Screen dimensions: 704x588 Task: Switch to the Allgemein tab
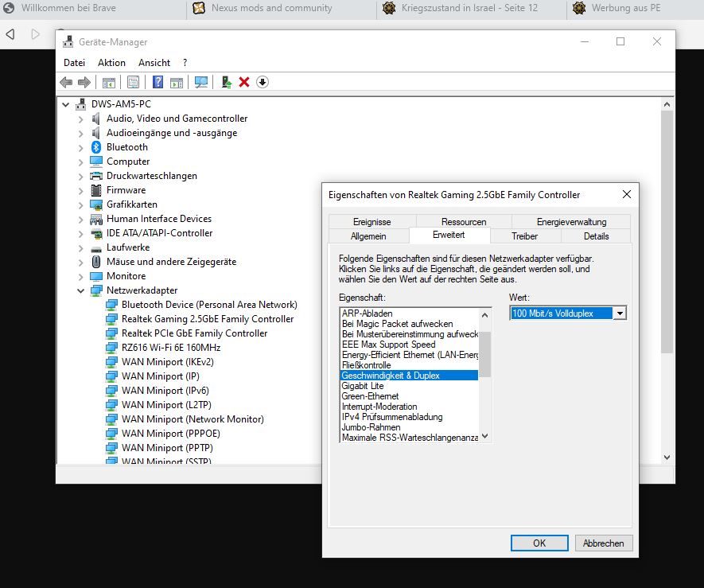[x=368, y=236]
